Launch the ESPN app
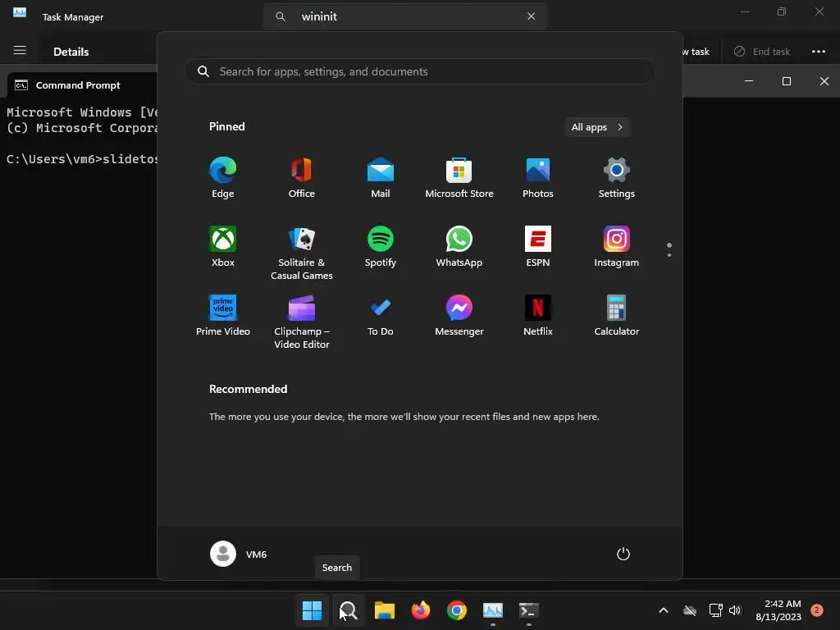Image resolution: width=840 pixels, height=630 pixels. pos(538,246)
